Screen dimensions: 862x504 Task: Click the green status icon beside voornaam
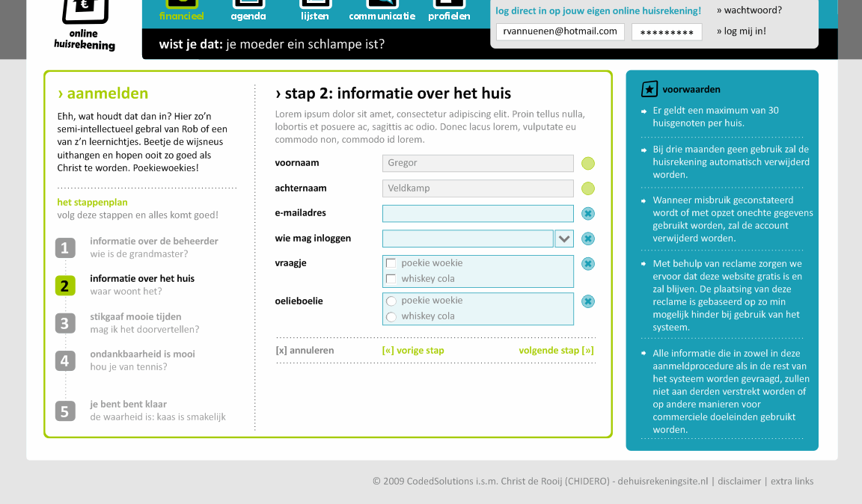tap(588, 164)
